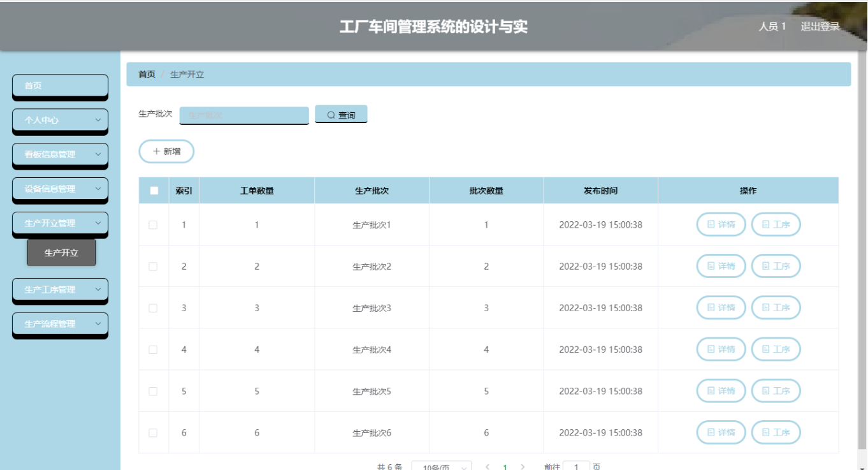
Task: Click the 批次数量 column header
Action: click(486, 191)
